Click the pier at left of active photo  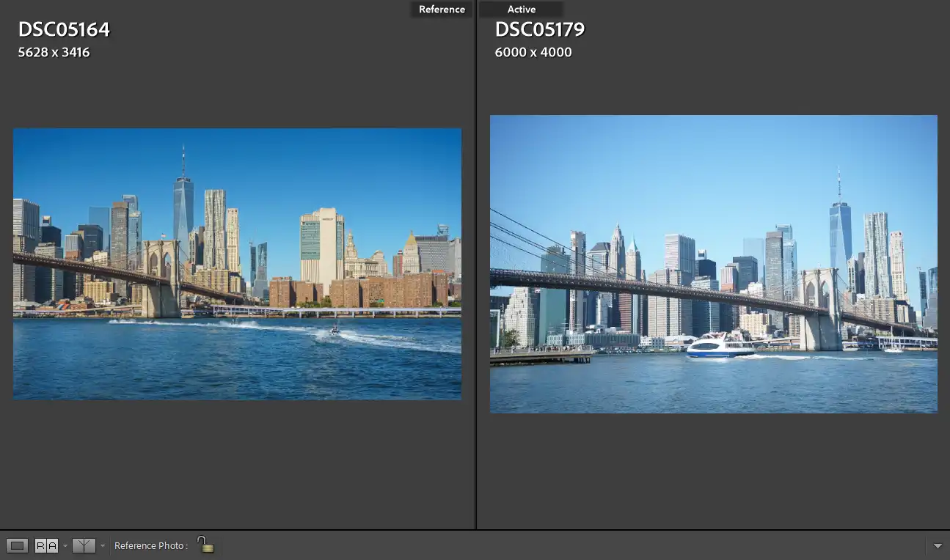pyautogui.click(x=541, y=357)
